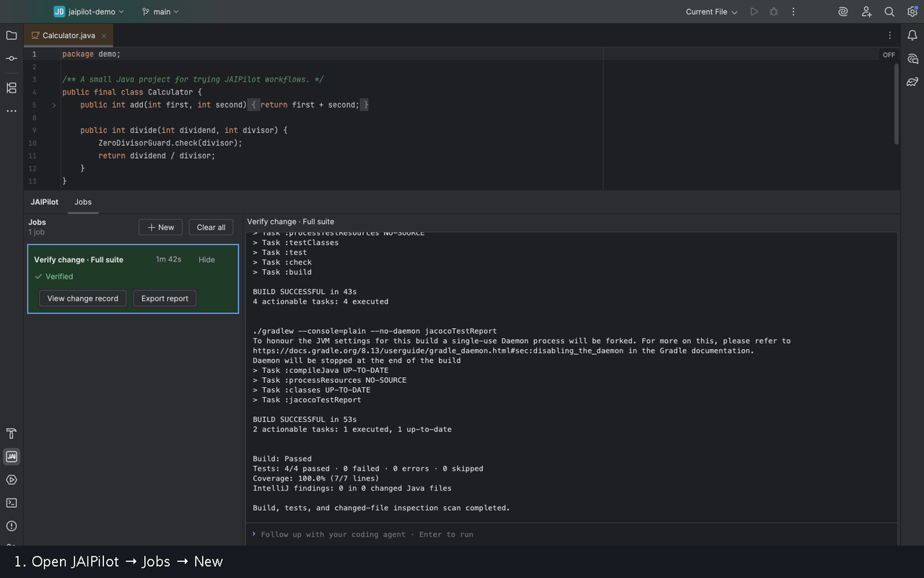Viewport: 924px width, 578px height.
Task: Open the toolbar More Actions menu
Action: pos(793,12)
